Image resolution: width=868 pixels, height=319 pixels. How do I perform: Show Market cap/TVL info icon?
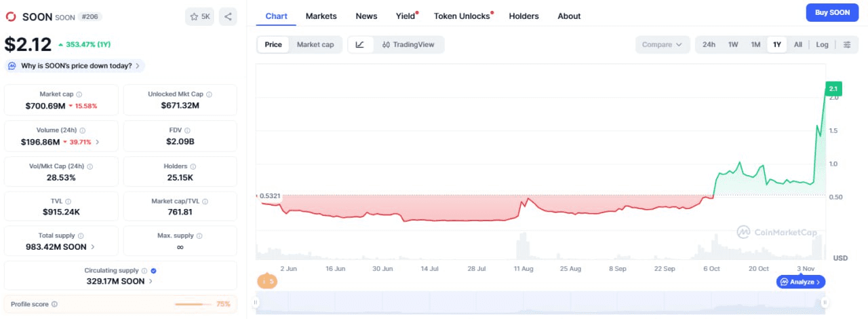point(205,201)
